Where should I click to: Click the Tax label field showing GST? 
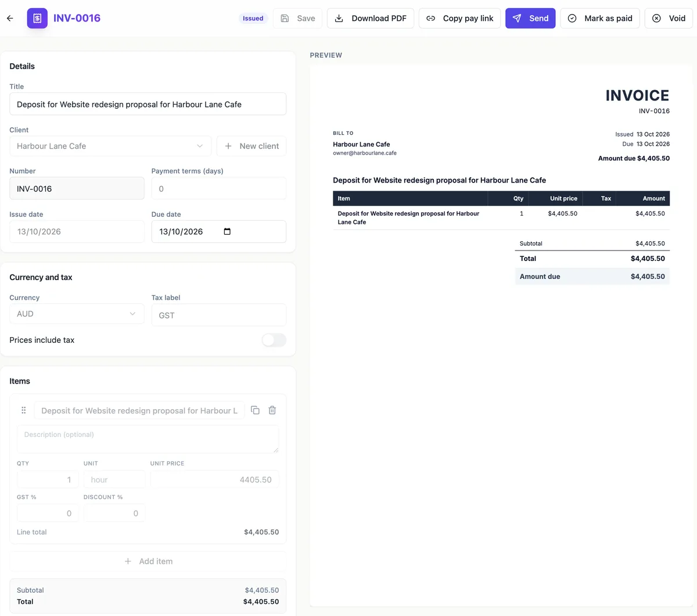pyautogui.click(x=219, y=315)
